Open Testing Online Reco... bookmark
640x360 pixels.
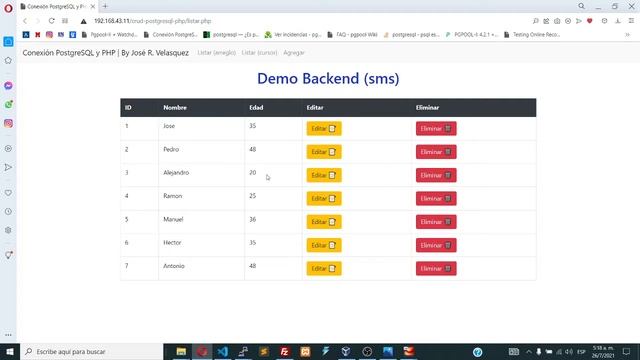(x=532, y=35)
